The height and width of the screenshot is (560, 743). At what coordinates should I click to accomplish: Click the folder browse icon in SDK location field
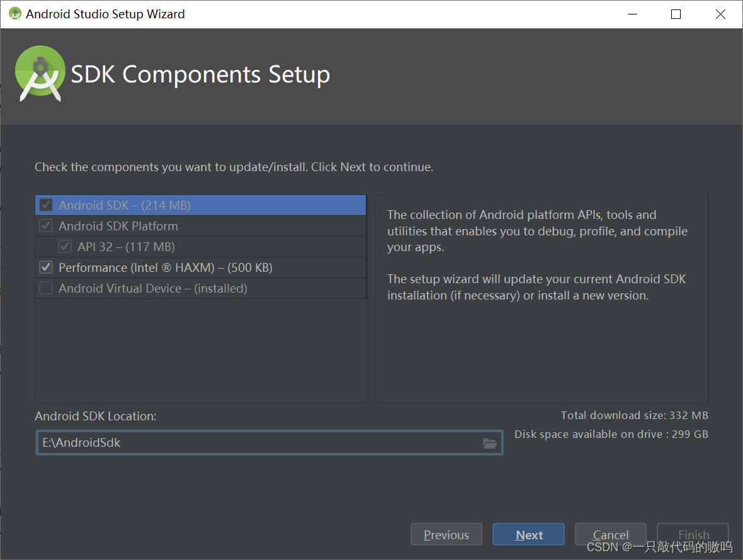tap(489, 443)
